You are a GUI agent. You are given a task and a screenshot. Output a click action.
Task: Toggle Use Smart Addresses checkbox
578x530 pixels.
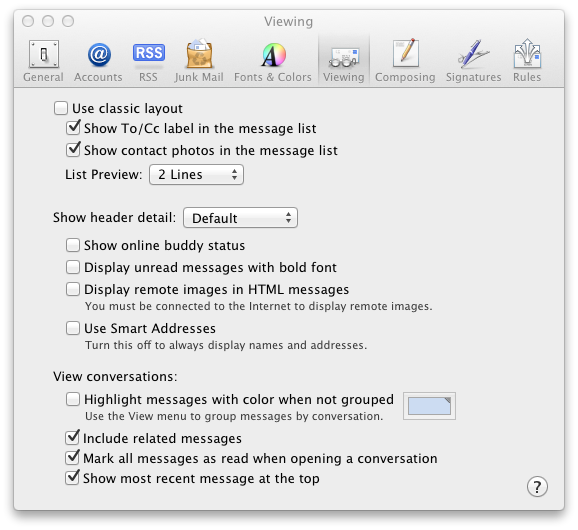coord(73,328)
